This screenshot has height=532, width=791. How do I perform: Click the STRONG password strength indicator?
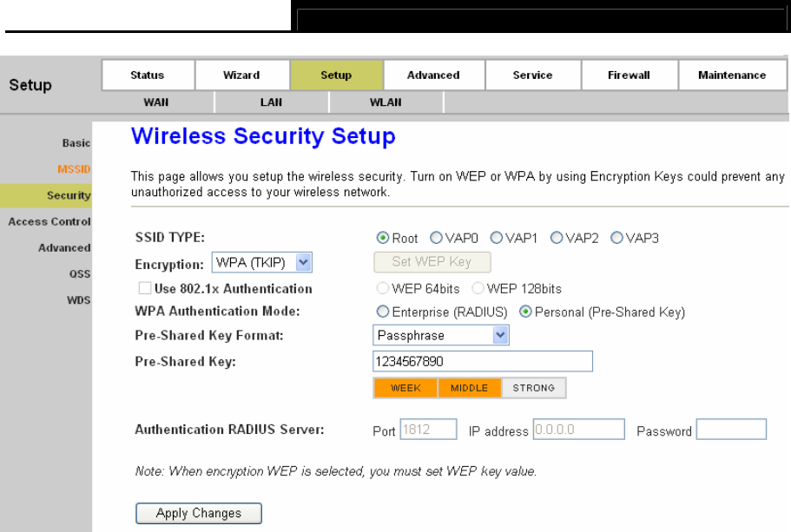[534, 388]
